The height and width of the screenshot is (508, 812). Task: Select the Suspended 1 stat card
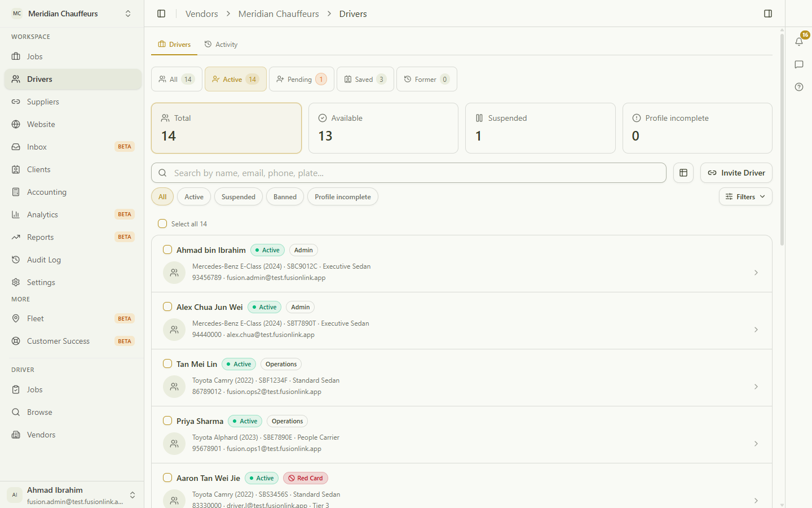coord(540,128)
